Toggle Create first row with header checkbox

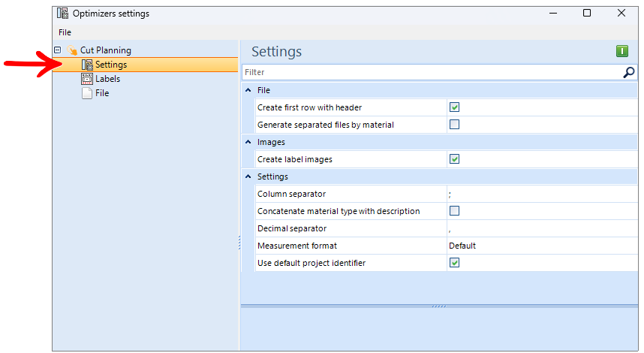click(454, 107)
